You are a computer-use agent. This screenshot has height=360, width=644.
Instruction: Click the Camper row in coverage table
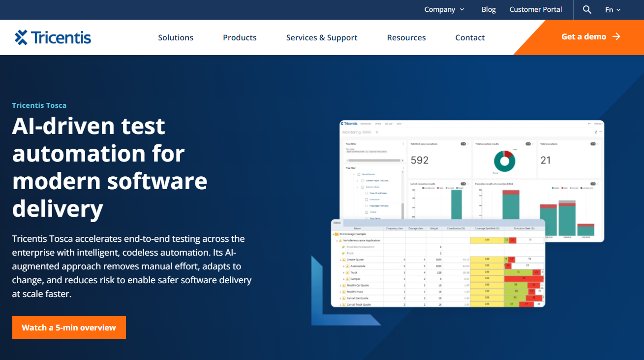(x=438, y=279)
